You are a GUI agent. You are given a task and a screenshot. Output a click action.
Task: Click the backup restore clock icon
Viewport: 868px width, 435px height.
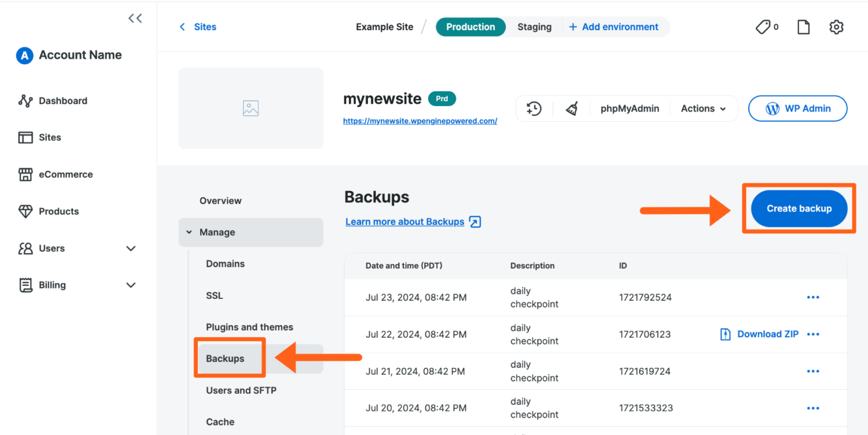pos(534,108)
